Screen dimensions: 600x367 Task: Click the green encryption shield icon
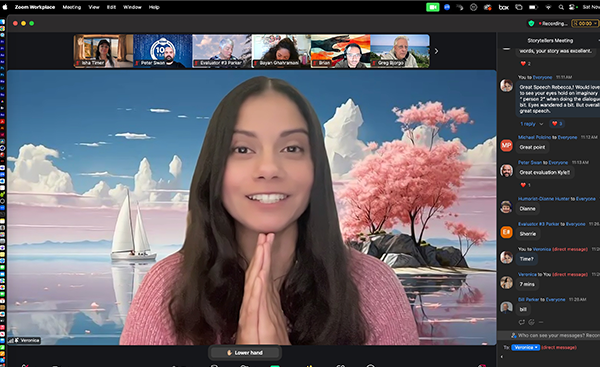tap(531, 23)
